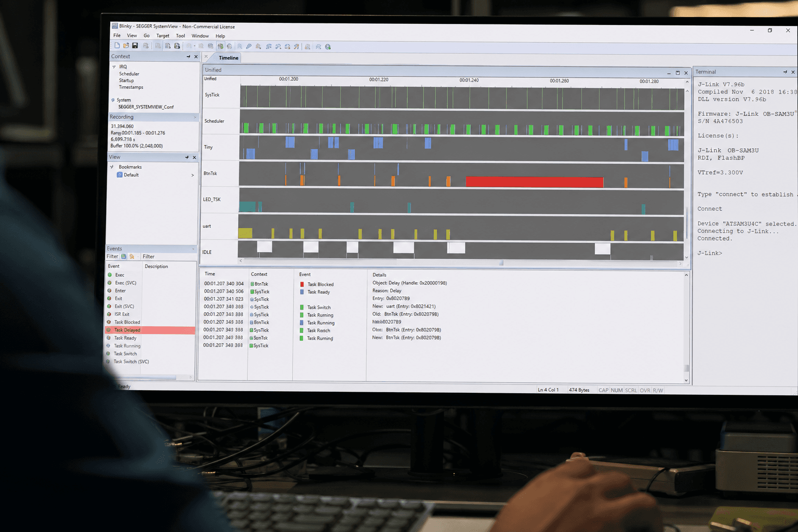This screenshot has height=532, width=798.
Task: Click the Events Filter text field
Action: coord(168,257)
